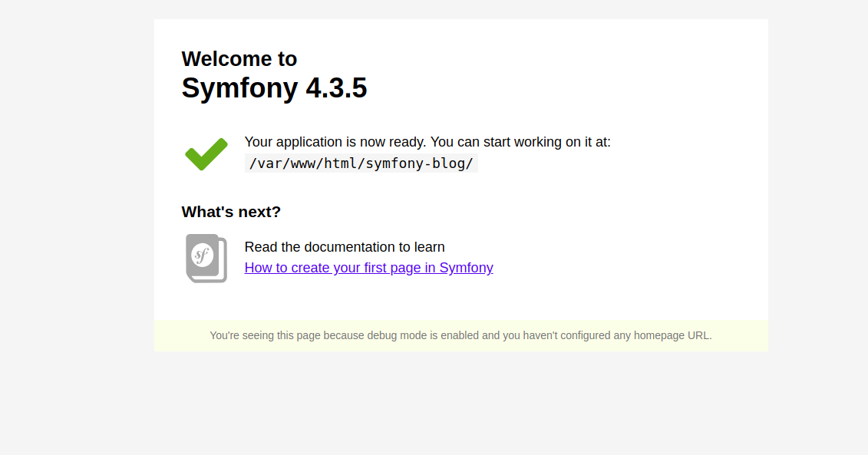Image resolution: width=868 pixels, height=455 pixels.
Task: Click the yellow debug mode notice bar
Action: coord(460,335)
